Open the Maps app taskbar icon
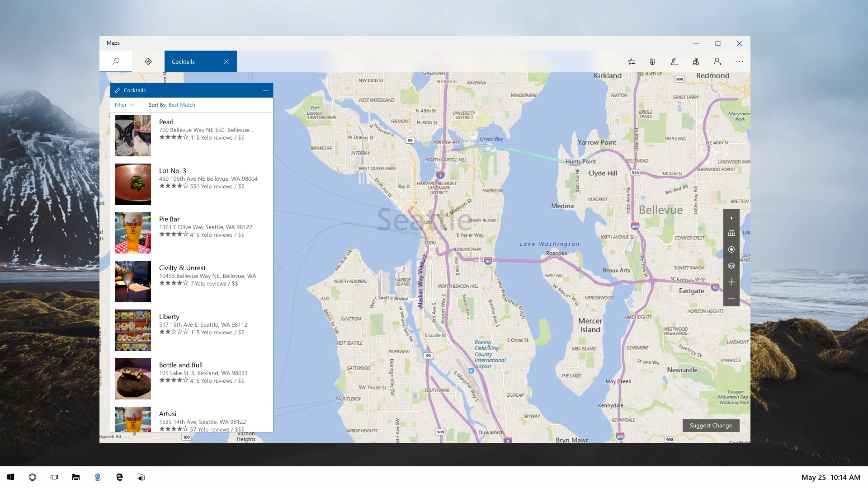This screenshot has width=868, height=488. (98, 477)
